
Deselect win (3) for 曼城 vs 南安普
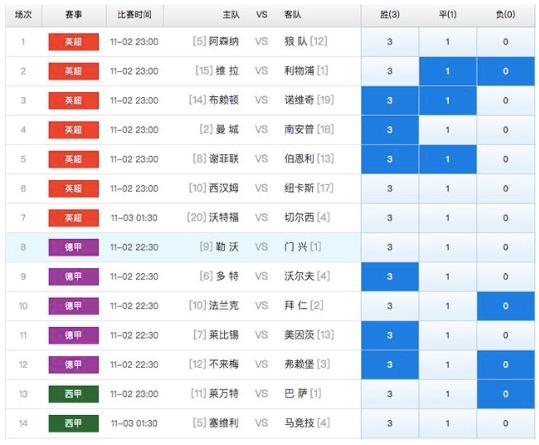click(x=390, y=130)
